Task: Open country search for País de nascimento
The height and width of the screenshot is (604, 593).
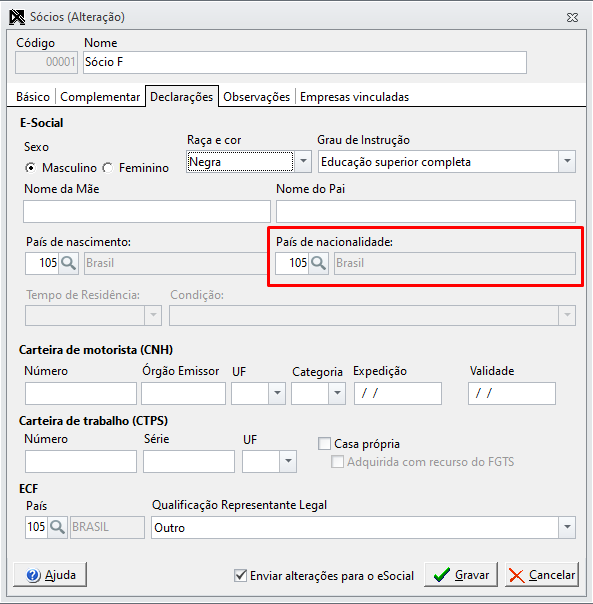Action: 69,263
